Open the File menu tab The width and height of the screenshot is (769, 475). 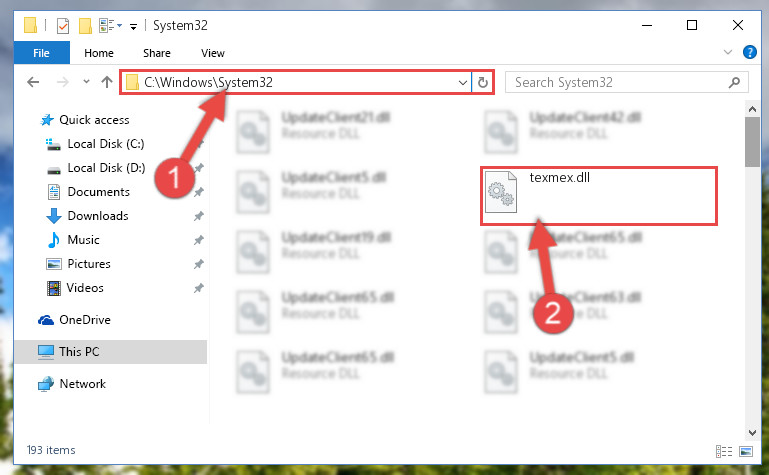pos(41,53)
